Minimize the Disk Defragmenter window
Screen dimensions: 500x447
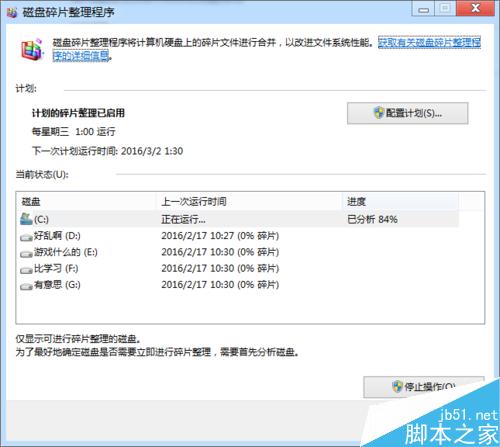(423, 9)
